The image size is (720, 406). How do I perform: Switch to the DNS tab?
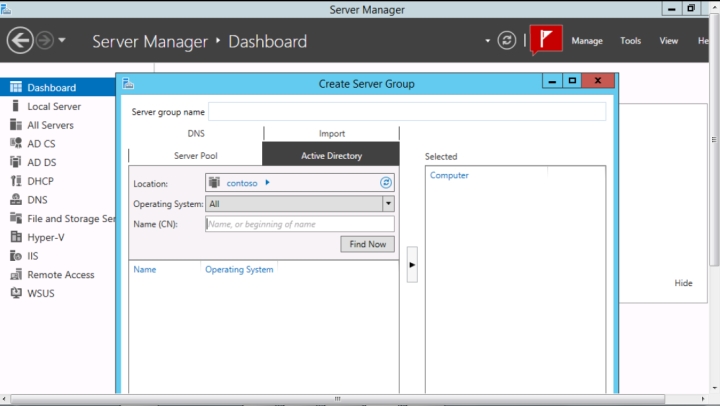196,133
